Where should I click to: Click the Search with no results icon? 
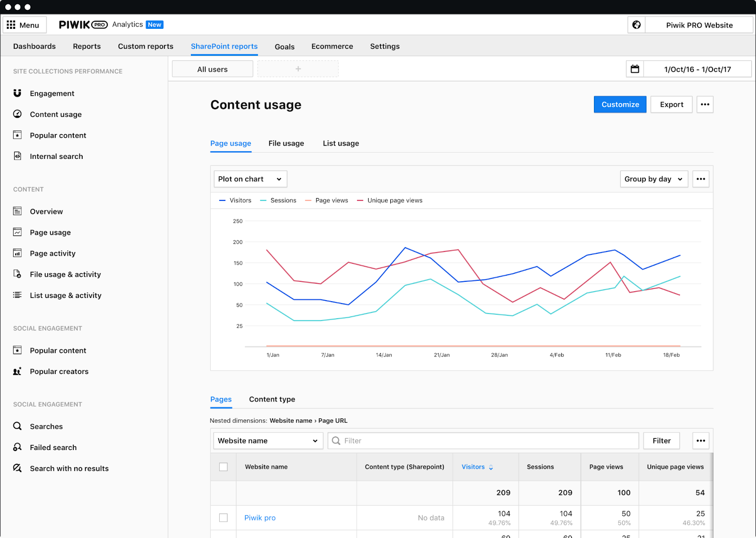point(17,468)
